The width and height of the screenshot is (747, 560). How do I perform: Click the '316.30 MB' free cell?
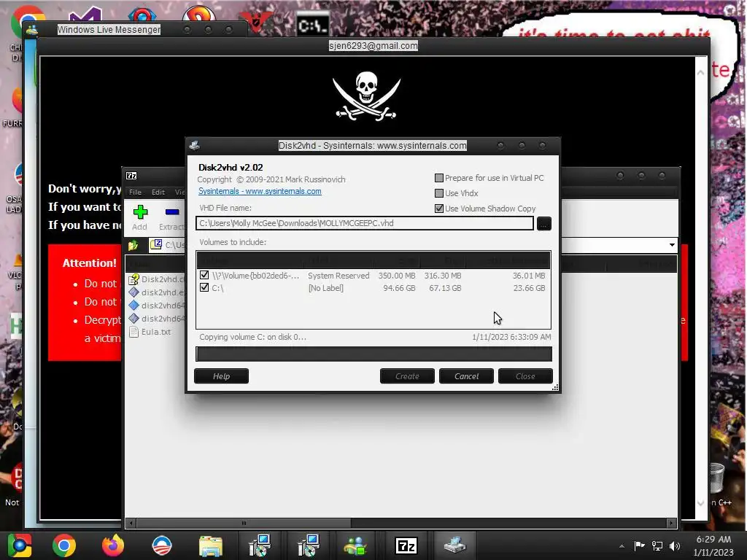[443, 276]
